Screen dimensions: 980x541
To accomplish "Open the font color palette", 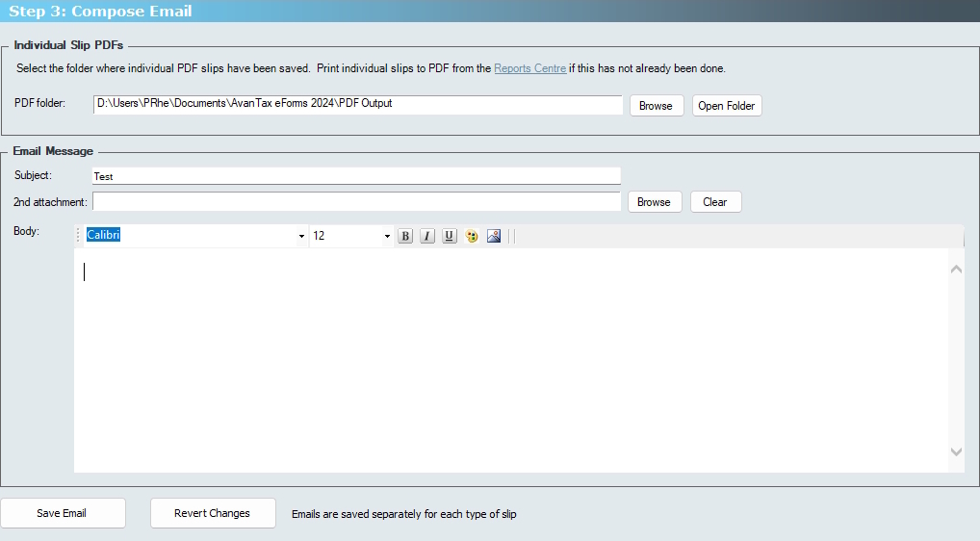I will pyautogui.click(x=472, y=236).
